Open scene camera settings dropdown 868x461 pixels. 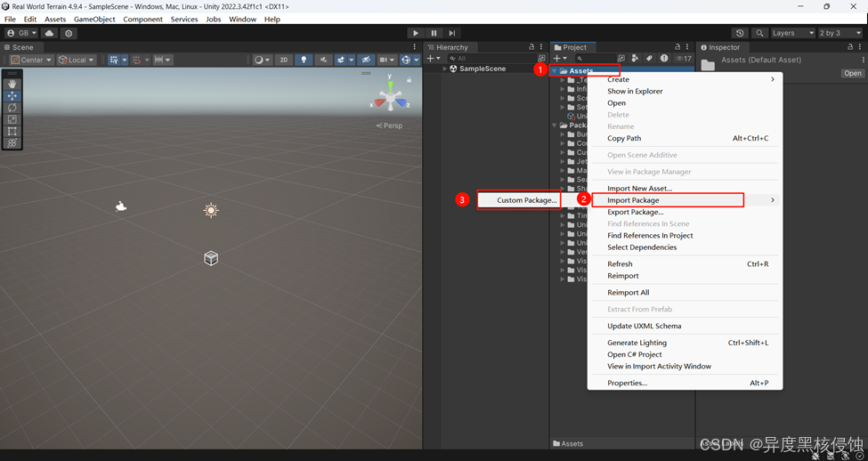pyautogui.click(x=387, y=60)
